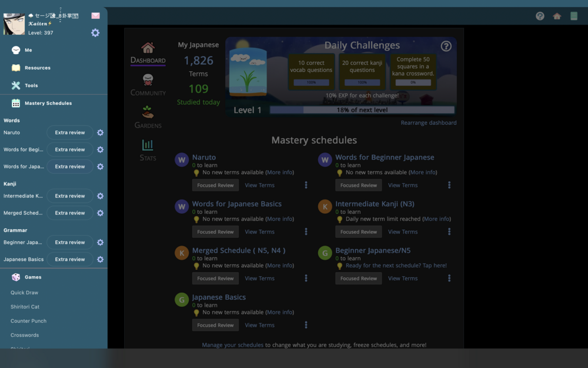The image size is (588, 368).
Task: Start Focused Review for Words for Japanese Basics
Action: click(215, 231)
